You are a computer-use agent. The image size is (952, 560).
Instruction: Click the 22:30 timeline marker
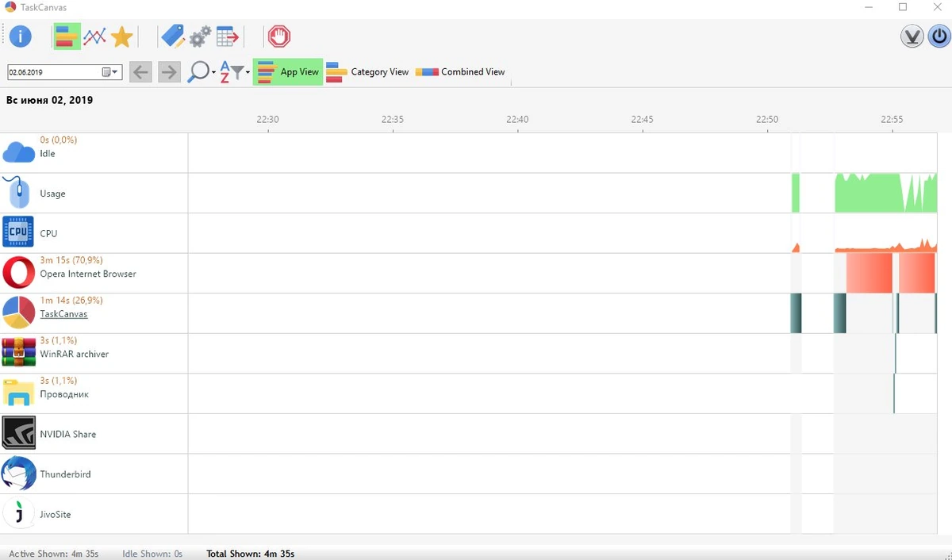(x=267, y=119)
